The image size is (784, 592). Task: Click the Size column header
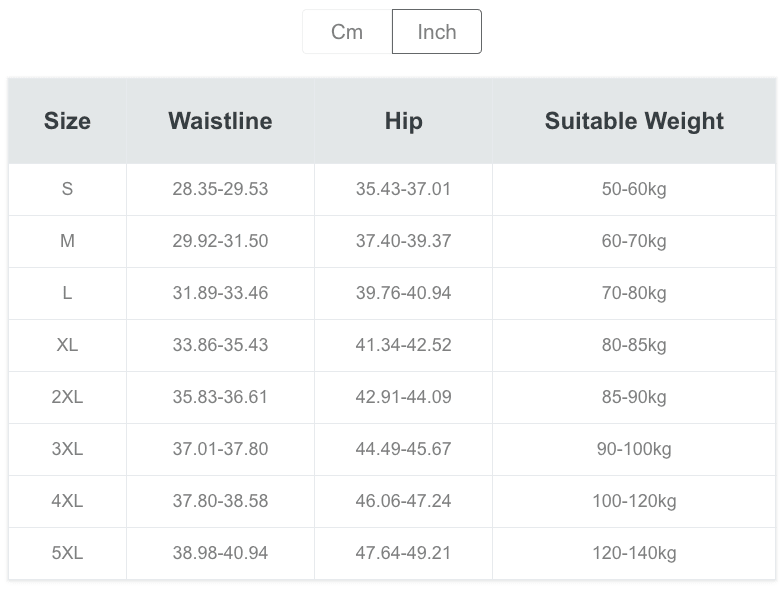pyautogui.click(x=67, y=121)
